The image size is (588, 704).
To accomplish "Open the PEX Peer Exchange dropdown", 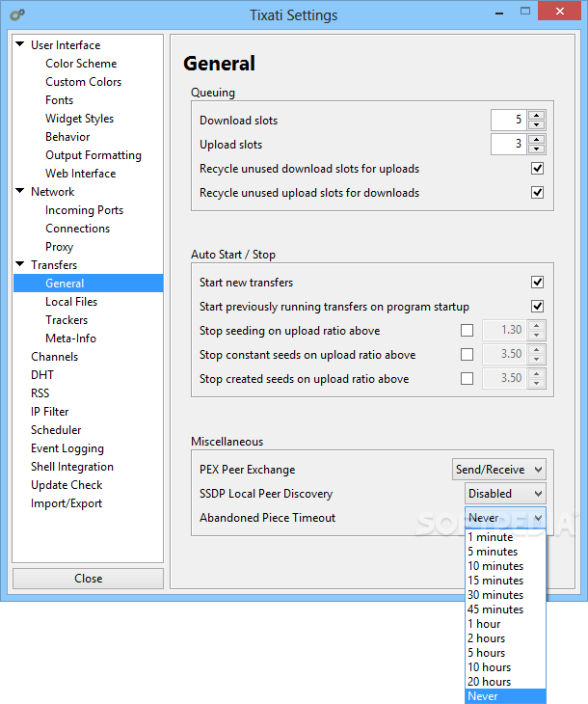I will click(499, 470).
